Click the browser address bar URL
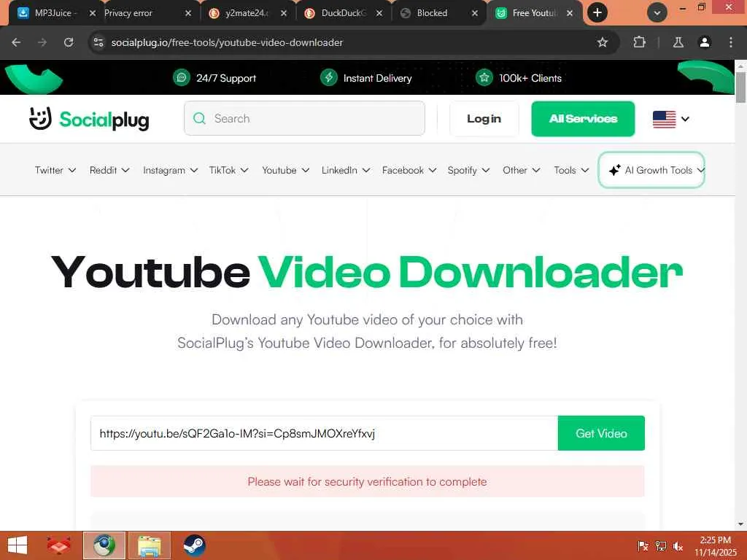Image resolution: width=747 pixels, height=560 pixels. (228, 42)
